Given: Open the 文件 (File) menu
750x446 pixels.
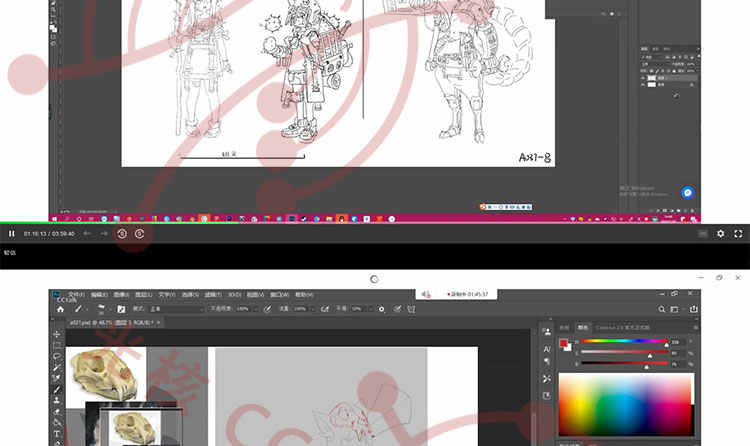Looking at the screenshot, I should (76, 295).
